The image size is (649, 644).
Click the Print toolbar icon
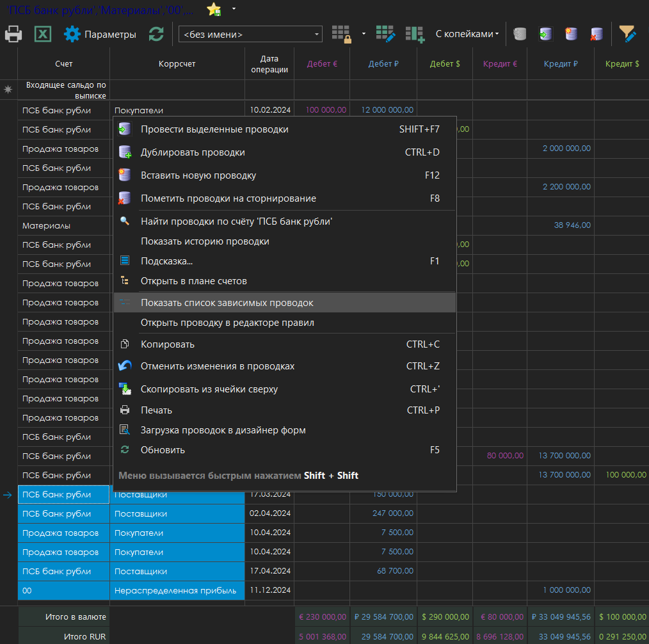(13, 34)
